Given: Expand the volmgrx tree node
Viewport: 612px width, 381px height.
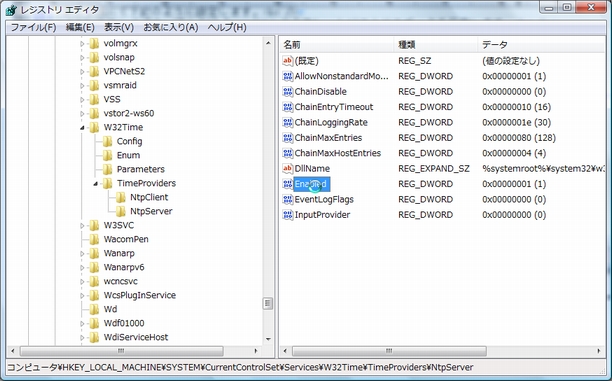Looking at the screenshot, I should pos(82,44).
